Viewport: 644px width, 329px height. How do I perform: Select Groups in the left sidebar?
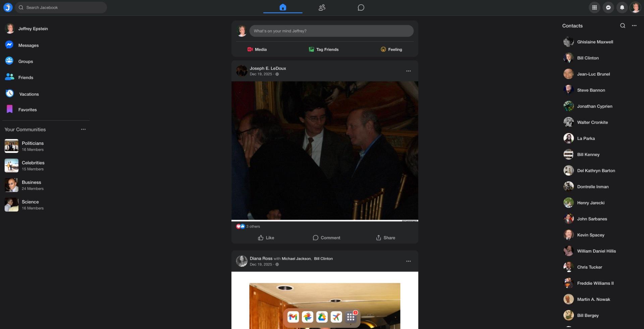point(25,61)
